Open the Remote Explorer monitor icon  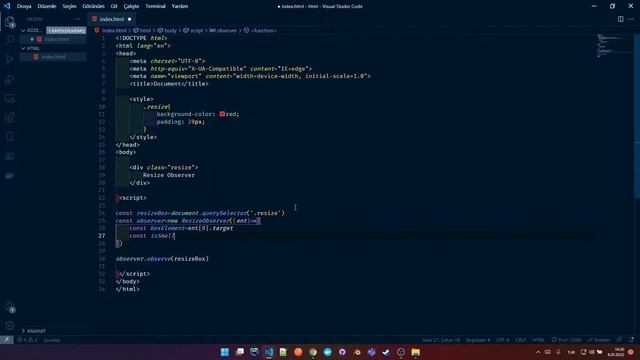tap(10, 98)
